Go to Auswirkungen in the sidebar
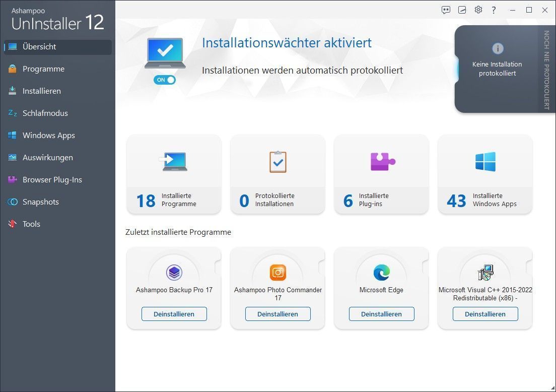 [x=47, y=158]
